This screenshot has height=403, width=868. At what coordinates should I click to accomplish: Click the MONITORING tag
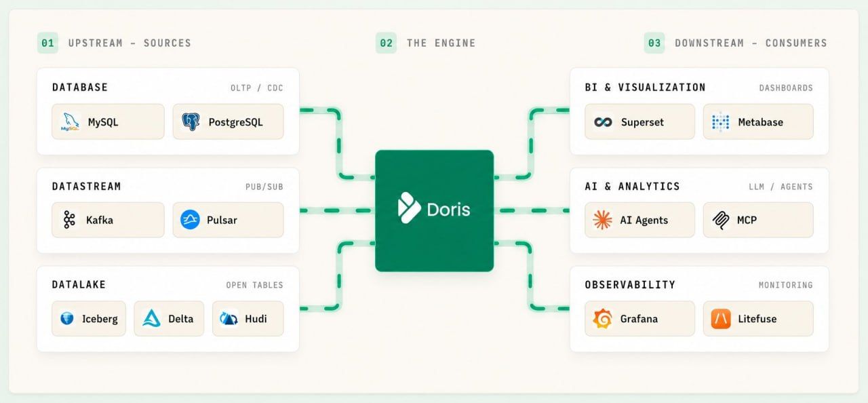(786, 285)
